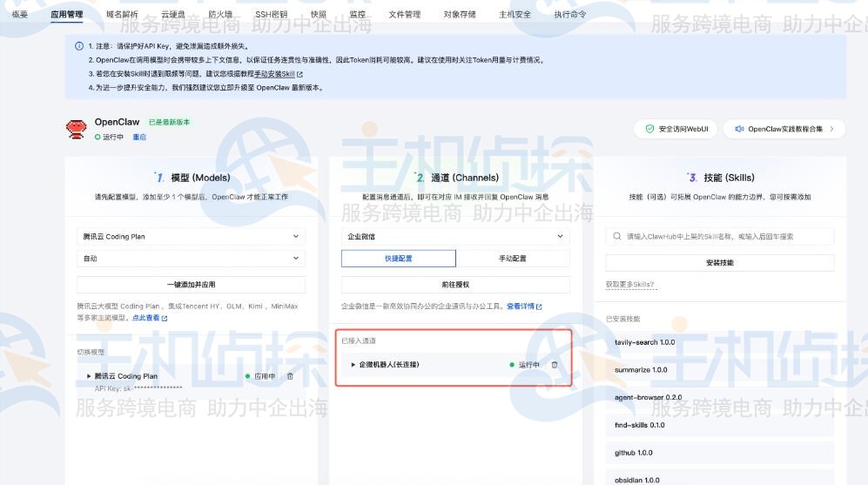Open the 监控 tab

(358, 15)
